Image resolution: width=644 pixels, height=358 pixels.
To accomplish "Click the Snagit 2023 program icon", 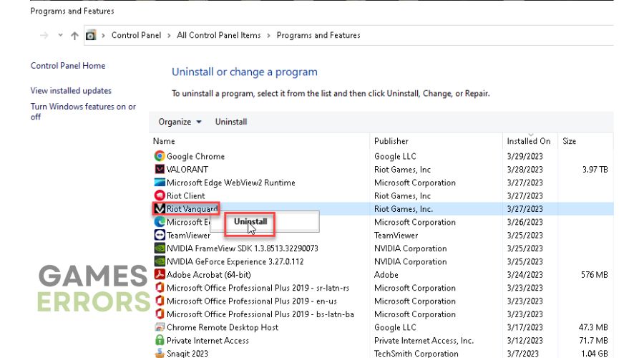I will [160, 353].
